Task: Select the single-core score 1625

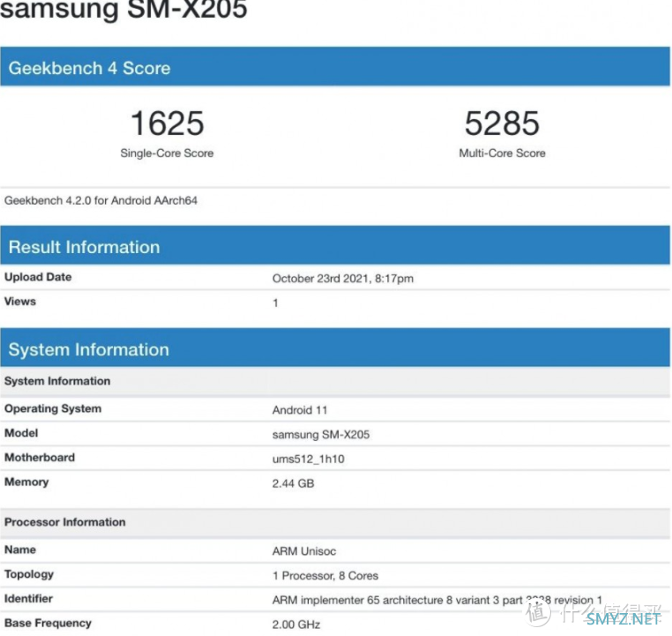Action: coord(168,123)
